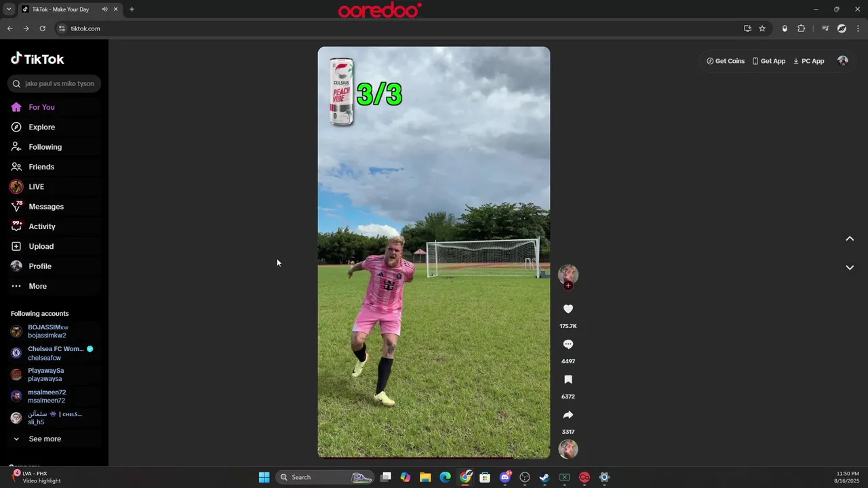Open the sound disc below share

point(568,449)
